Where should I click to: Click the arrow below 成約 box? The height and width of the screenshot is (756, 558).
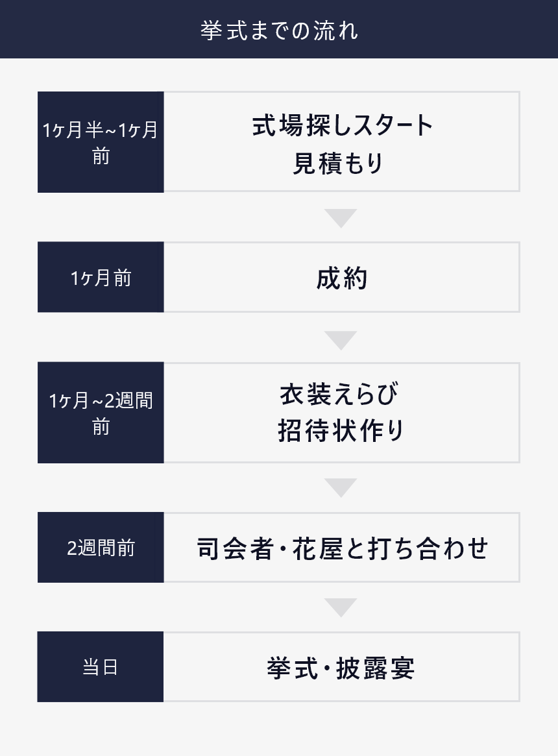[341, 341]
